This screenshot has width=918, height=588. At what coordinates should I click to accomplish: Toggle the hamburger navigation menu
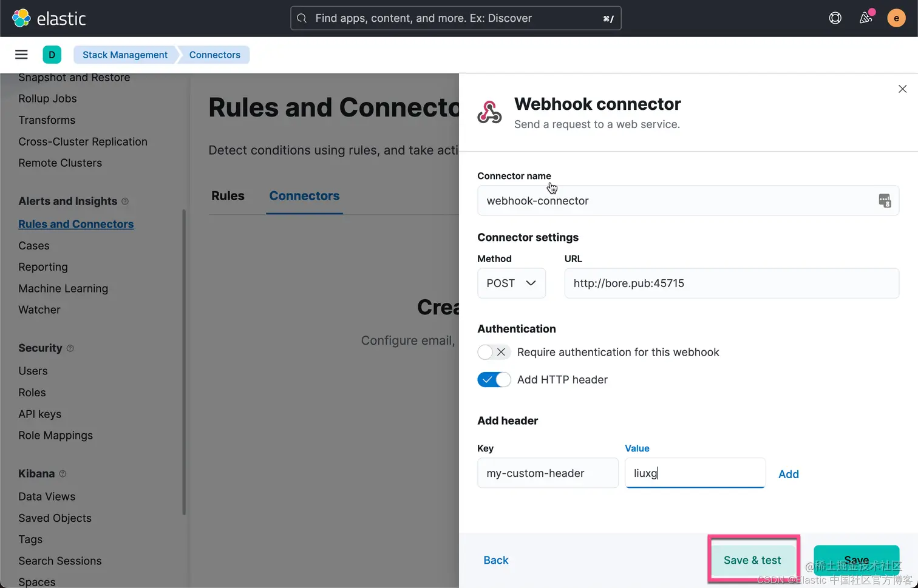[21, 55]
